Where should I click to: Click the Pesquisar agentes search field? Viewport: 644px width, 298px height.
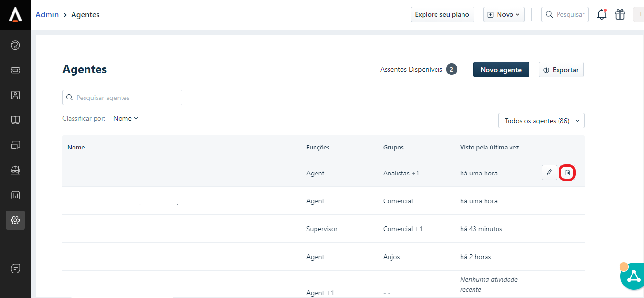[122, 98]
